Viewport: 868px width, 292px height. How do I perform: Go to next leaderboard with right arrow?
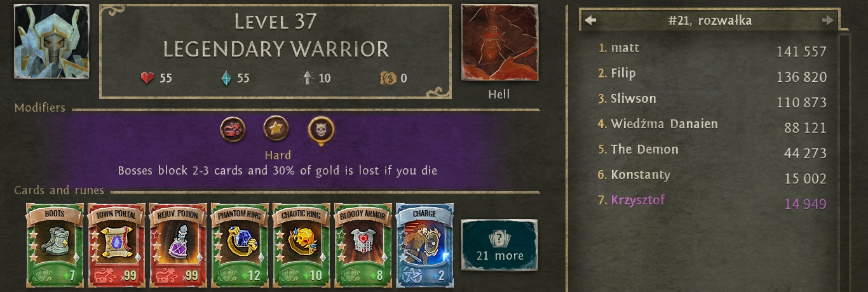tap(827, 20)
